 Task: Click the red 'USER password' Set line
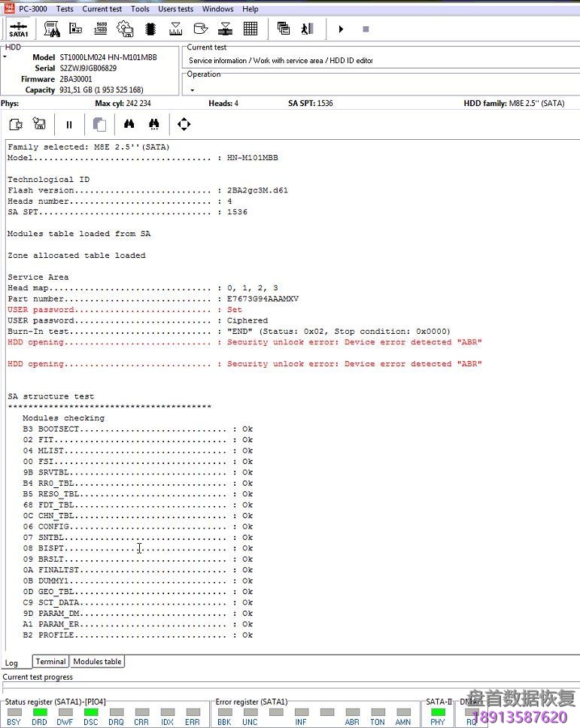125,310
